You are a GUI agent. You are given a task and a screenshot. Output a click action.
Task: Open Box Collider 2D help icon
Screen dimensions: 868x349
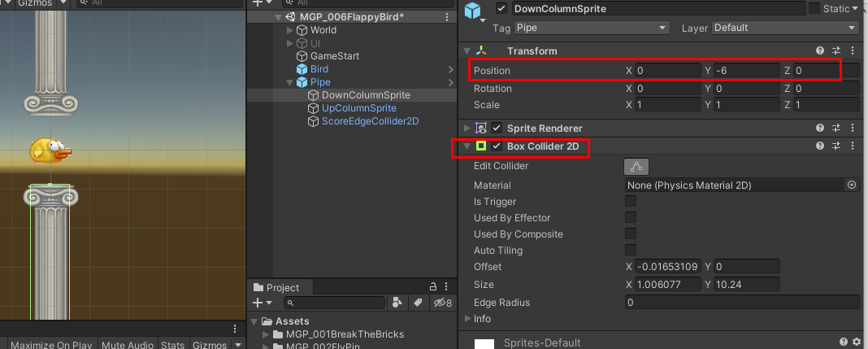pos(820,146)
